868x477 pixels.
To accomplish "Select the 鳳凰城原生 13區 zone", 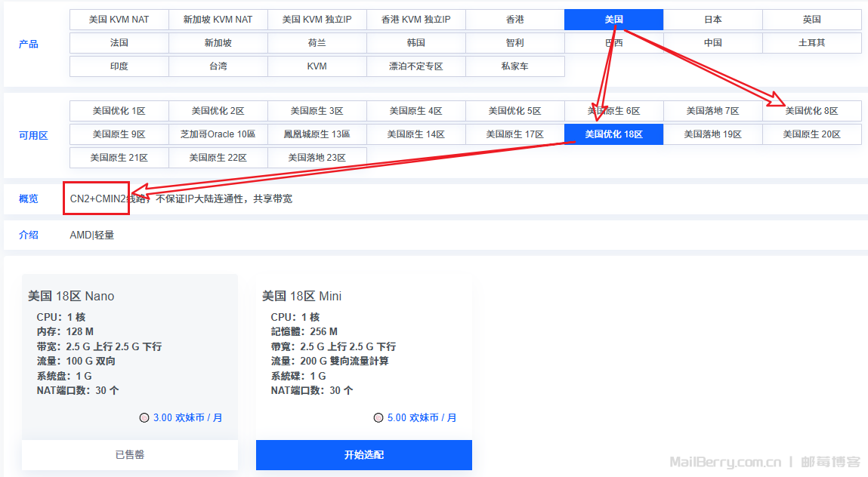I will [317, 134].
